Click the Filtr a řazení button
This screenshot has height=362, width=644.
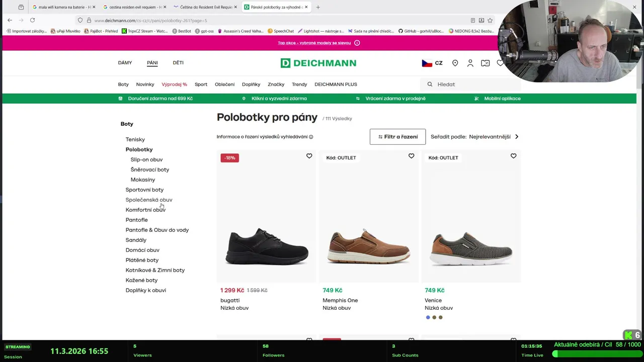click(397, 137)
